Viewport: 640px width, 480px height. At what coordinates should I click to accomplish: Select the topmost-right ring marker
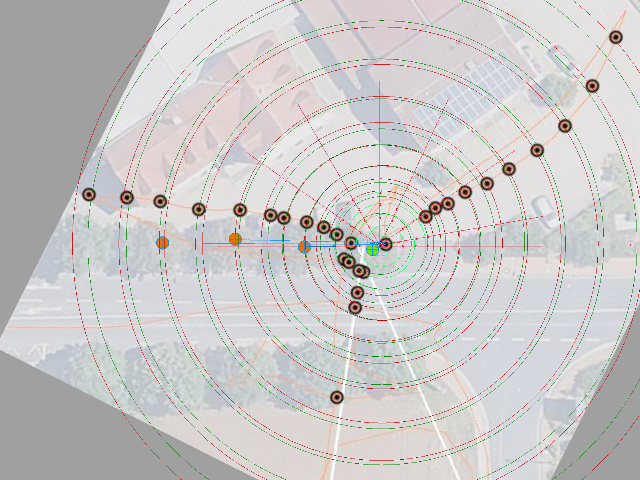616,37
